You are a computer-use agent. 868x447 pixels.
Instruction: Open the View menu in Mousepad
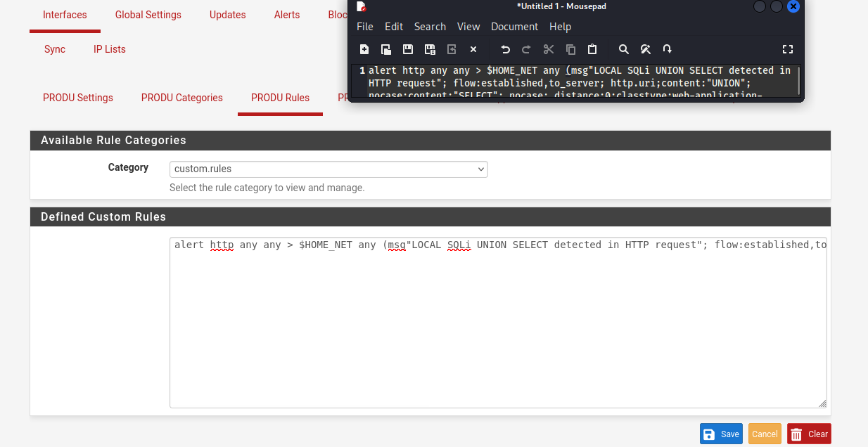pos(468,27)
